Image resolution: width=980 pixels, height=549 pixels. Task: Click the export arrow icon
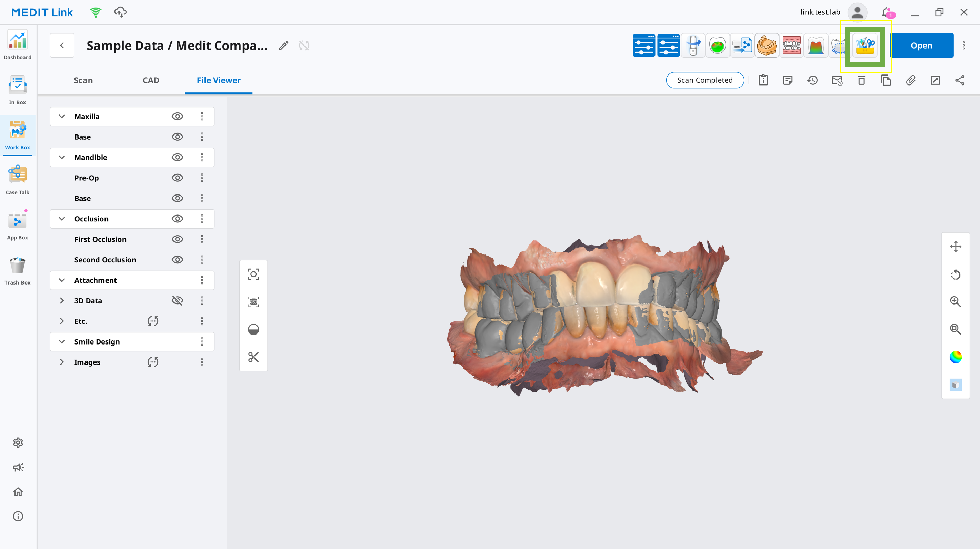click(935, 80)
